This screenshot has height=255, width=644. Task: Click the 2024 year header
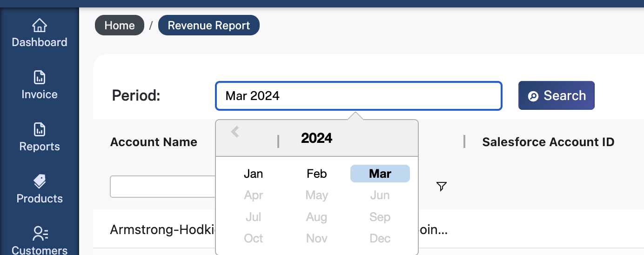[x=317, y=138]
